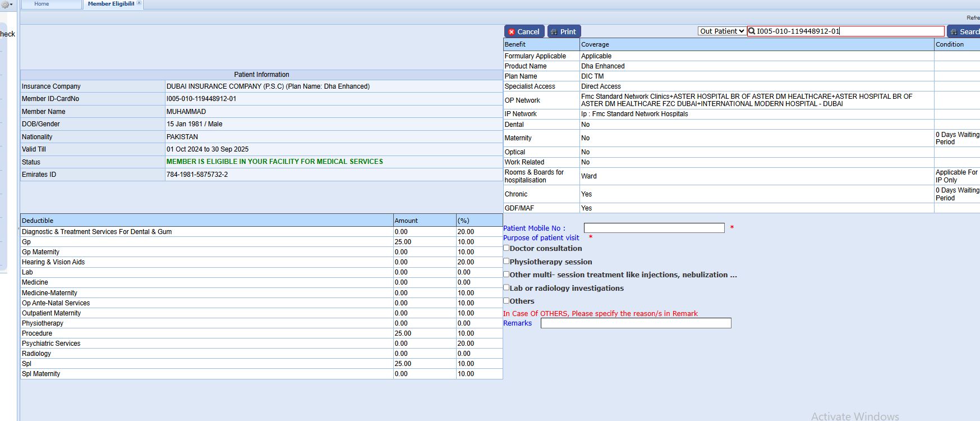Image resolution: width=980 pixels, height=421 pixels.
Task: Click the Coverage column header
Action: pyautogui.click(x=595, y=44)
